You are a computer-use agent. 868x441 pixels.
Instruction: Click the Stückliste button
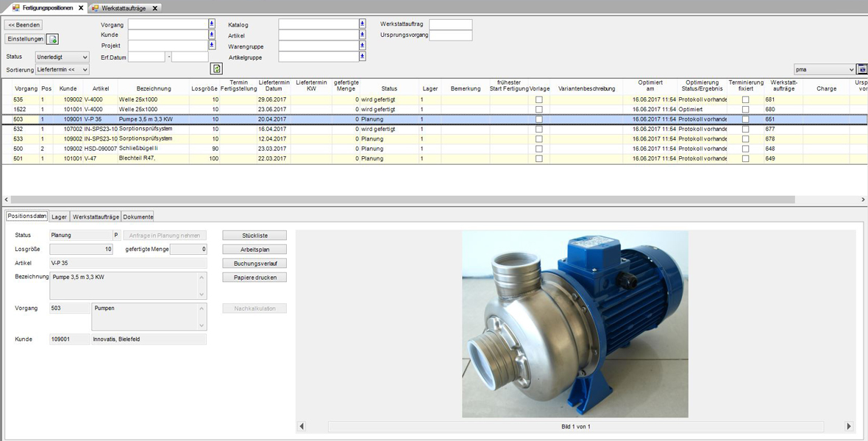click(255, 236)
